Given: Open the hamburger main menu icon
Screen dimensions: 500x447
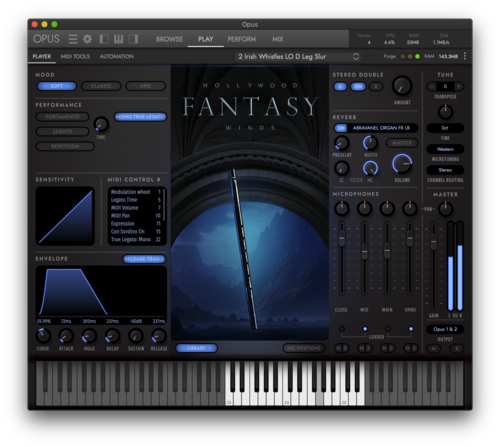Looking at the screenshot, I should (x=73, y=39).
